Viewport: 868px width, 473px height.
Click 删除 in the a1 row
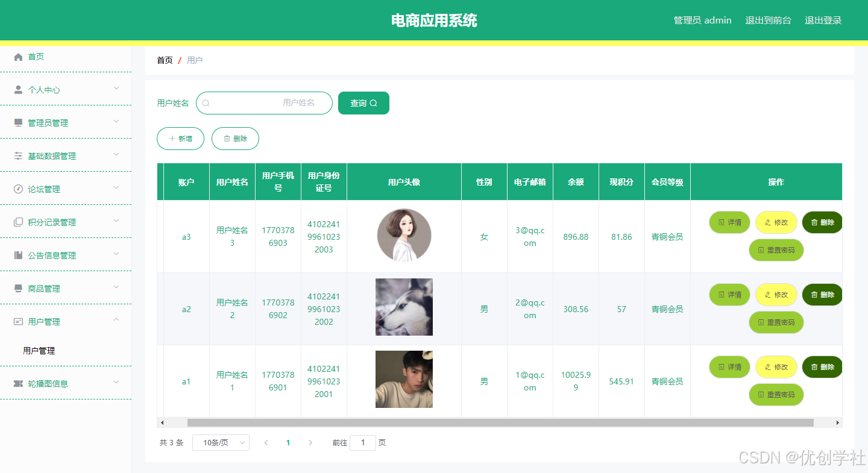point(822,367)
